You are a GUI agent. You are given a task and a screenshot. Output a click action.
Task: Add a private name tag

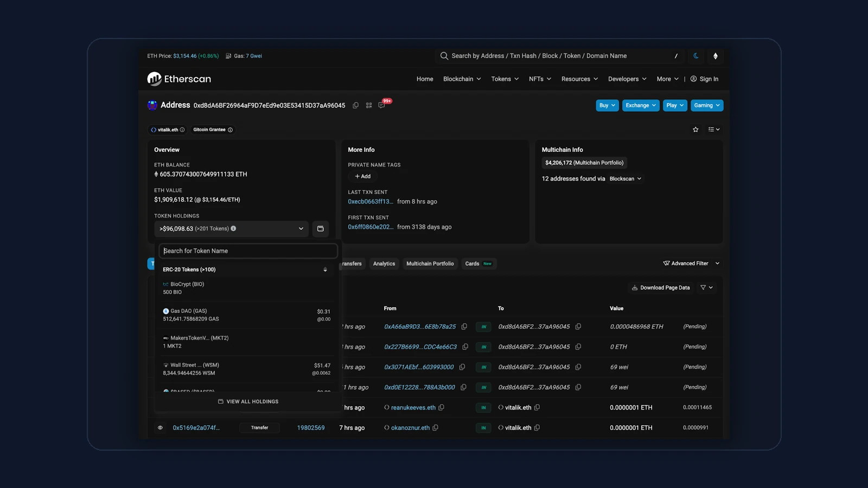click(362, 176)
